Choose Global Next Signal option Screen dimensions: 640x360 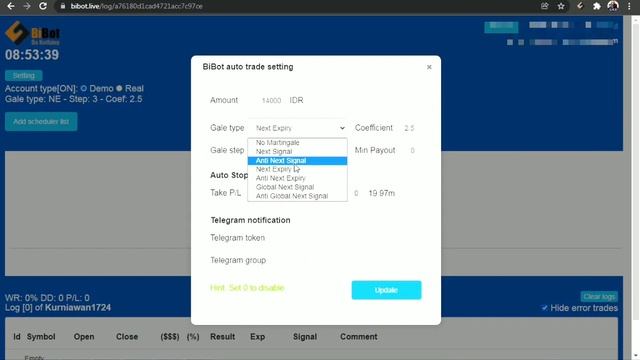[298, 187]
